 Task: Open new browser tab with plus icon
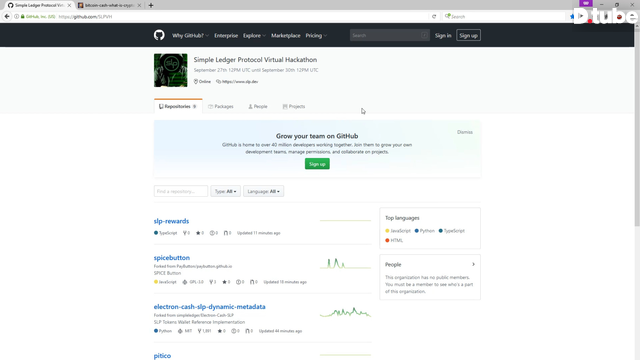pos(151,5)
